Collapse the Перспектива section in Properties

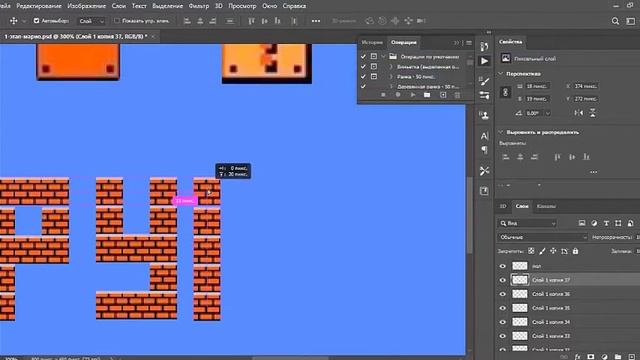click(501, 73)
